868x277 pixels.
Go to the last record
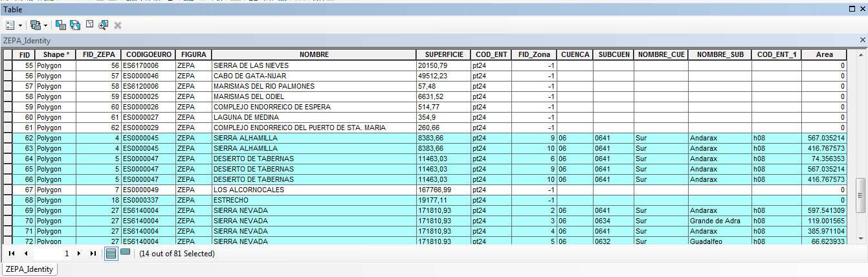pyautogui.click(x=93, y=254)
